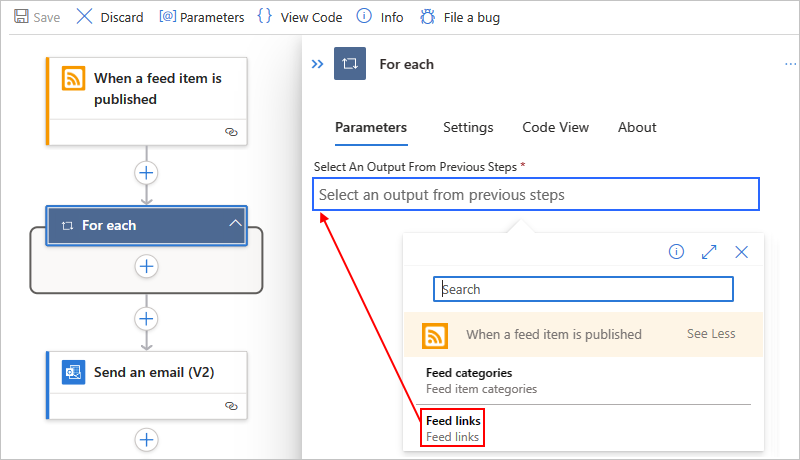Expand the dynamic content popup fullscreen

tap(709, 251)
